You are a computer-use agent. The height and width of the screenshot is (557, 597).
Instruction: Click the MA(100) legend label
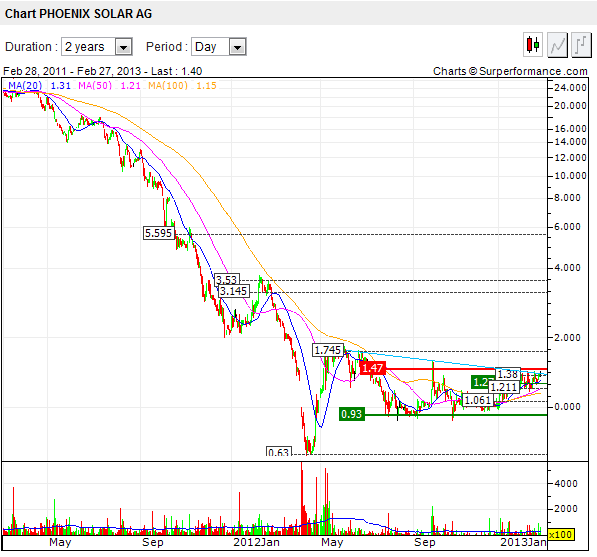click(x=168, y=85)
